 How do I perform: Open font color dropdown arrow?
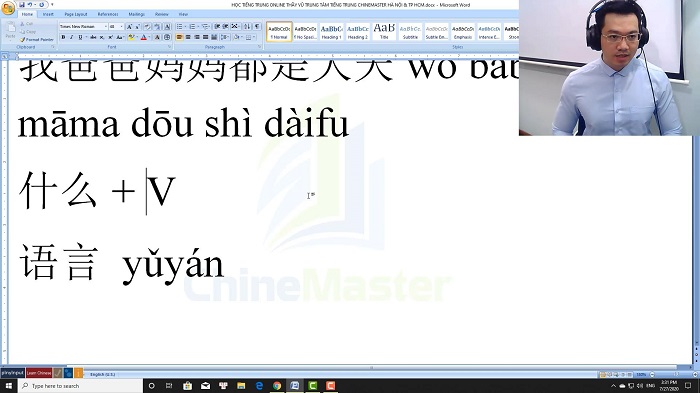pyautogui.click(x=149, y=37)
